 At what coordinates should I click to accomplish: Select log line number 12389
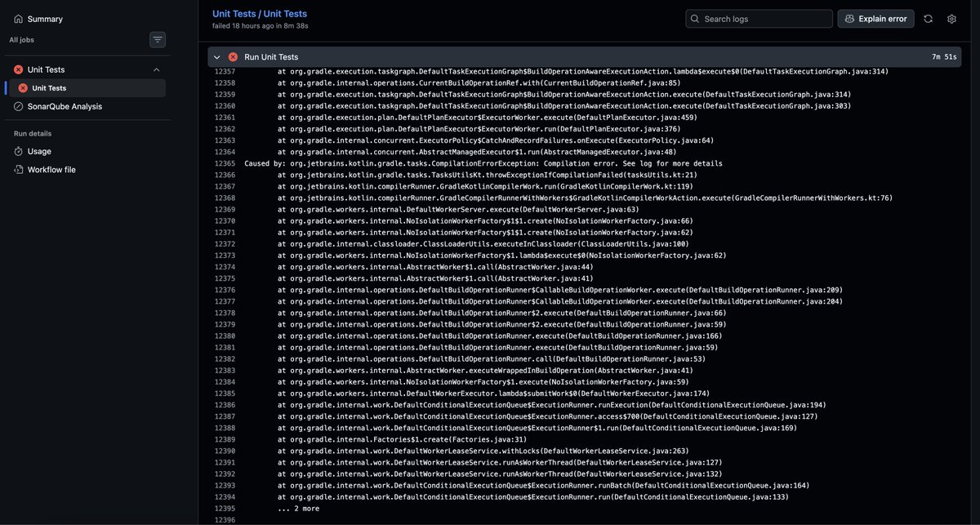[225, 439]
